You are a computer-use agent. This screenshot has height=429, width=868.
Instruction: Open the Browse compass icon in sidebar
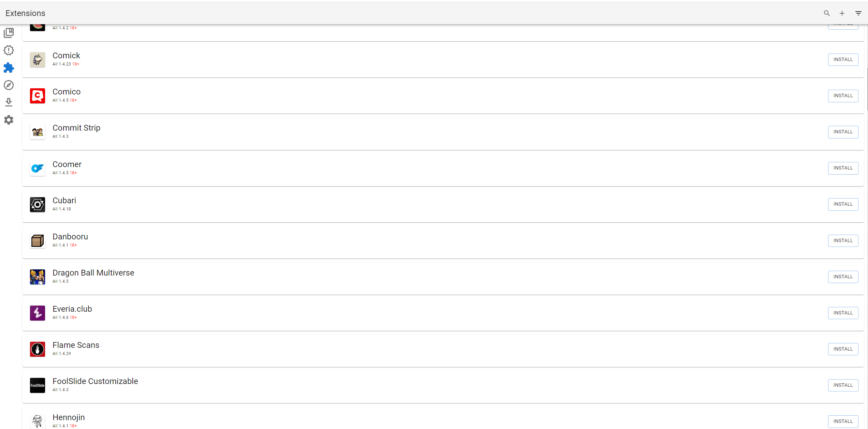[x=9, y=85]
